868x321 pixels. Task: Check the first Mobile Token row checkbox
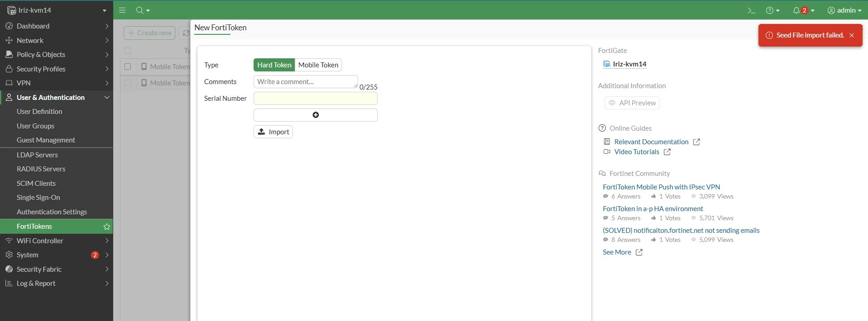[x=128, y=66]
